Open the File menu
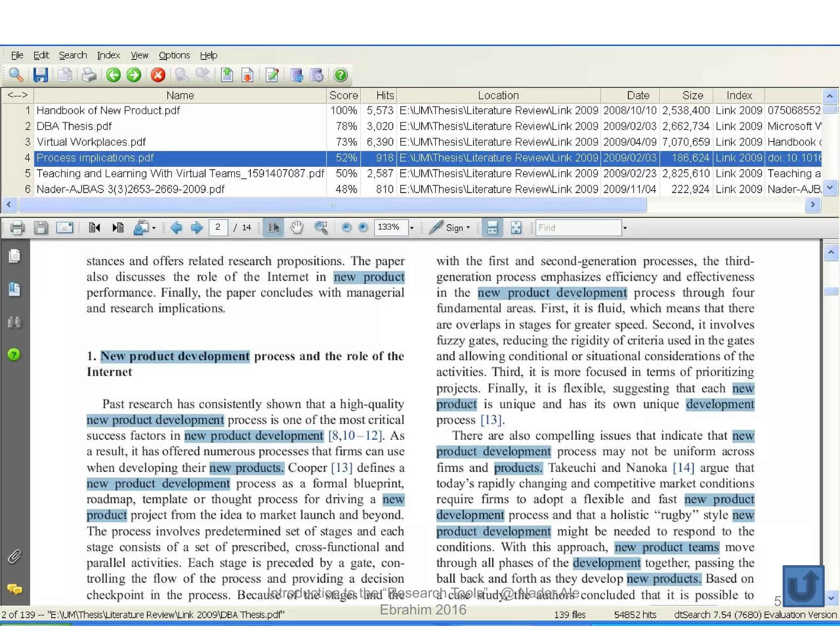This screenshot has height=630, width=840. [17, 55]
